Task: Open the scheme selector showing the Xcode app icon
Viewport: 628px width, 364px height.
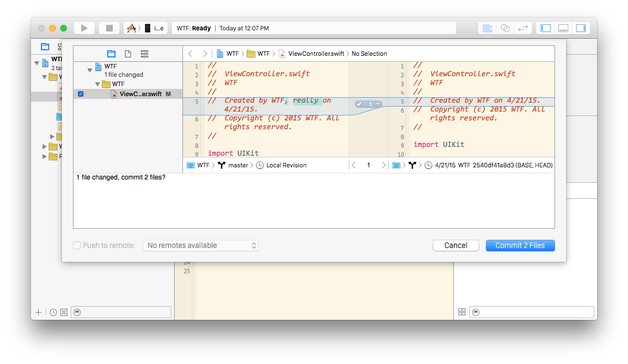Action: point(132,28)
